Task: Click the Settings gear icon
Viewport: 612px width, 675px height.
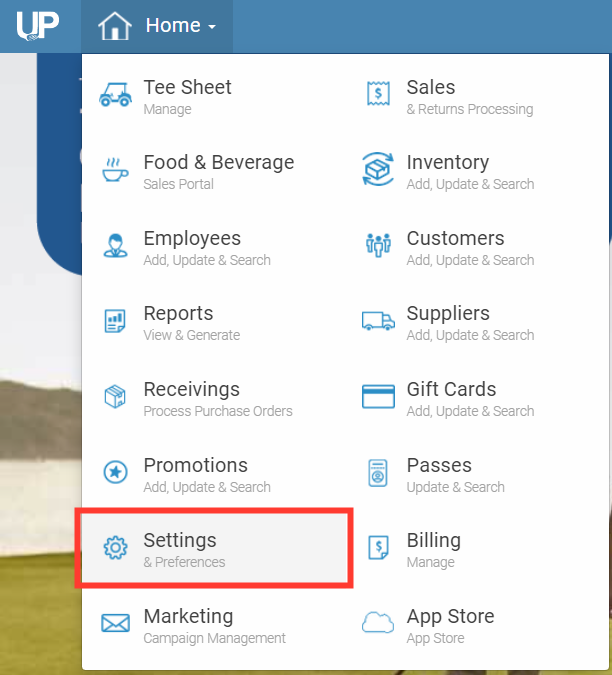Action: (x=115, y=548)
